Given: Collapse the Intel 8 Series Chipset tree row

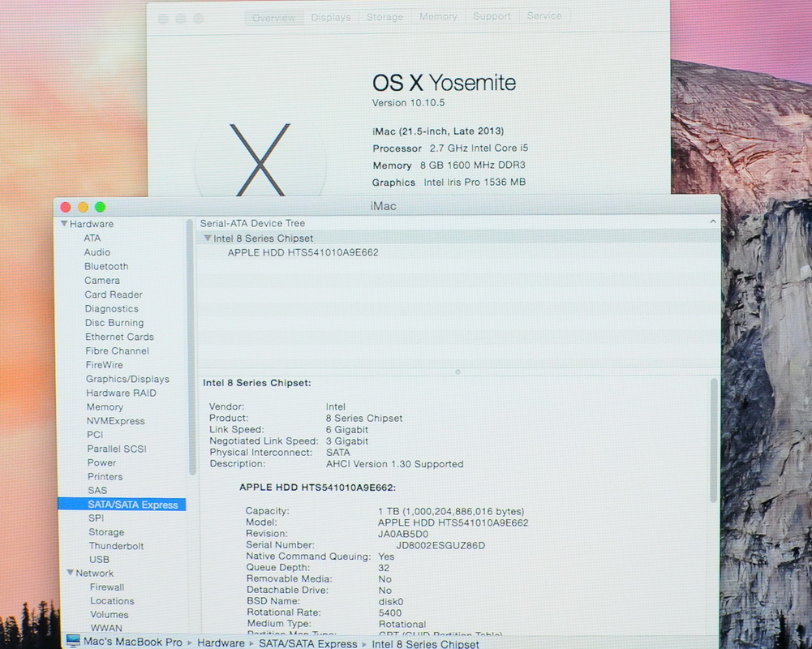Looking at the screenshot, I should click(x=208, y=239).
